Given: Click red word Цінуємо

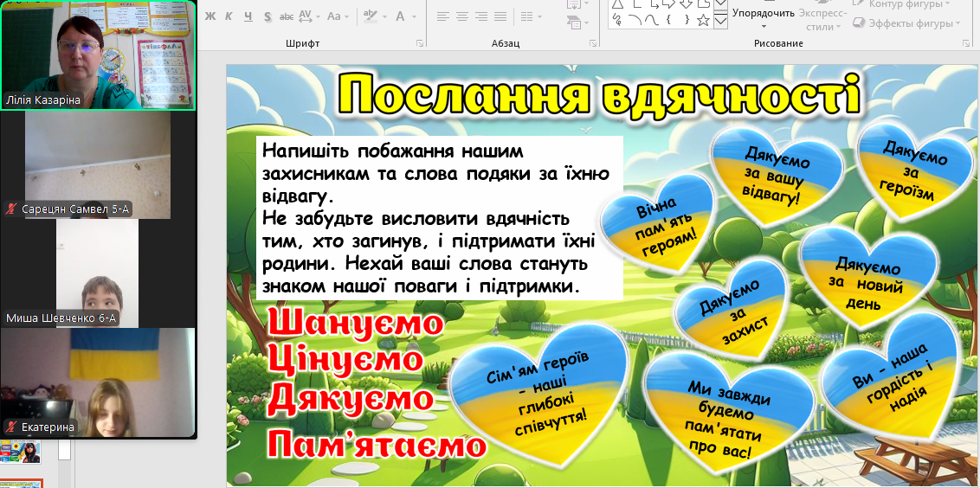Looking at the screenshot, I should [x=345, y=359].
